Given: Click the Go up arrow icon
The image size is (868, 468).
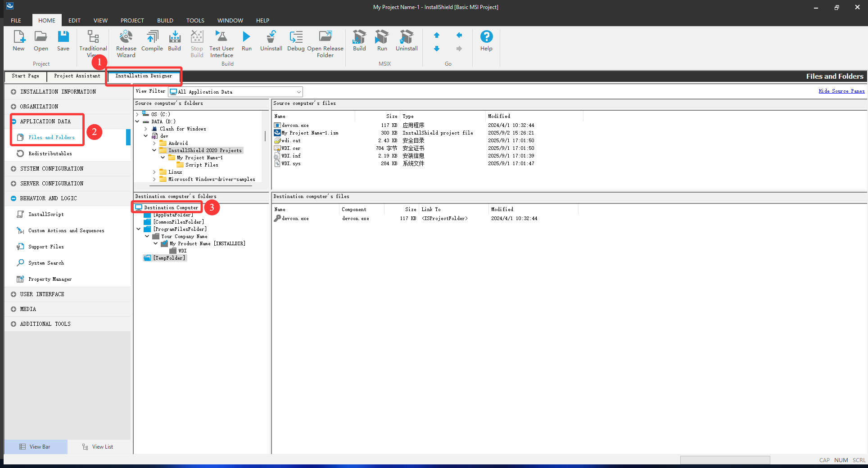Looking at the screenshot, I should coord(437,35).
